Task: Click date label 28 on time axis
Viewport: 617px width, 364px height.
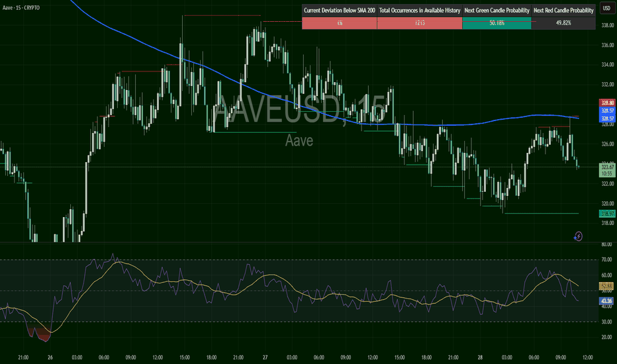Action: click(x=480, y=357)
